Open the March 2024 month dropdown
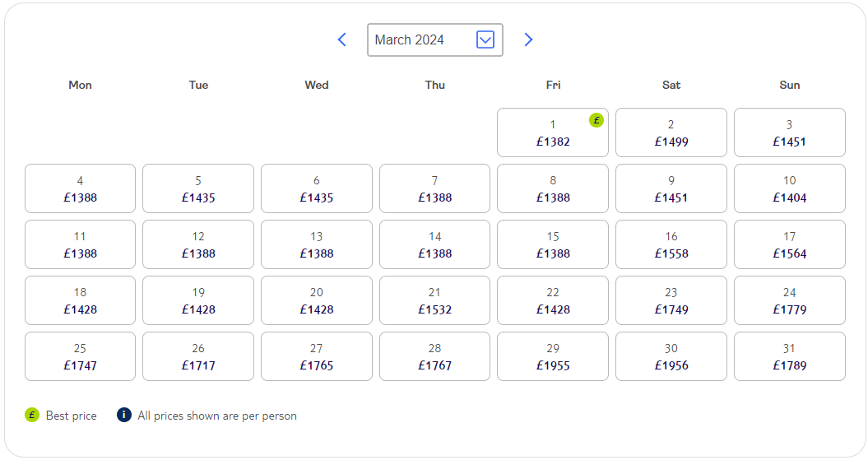This screenshot has width=868, height=460. point(435,39)
